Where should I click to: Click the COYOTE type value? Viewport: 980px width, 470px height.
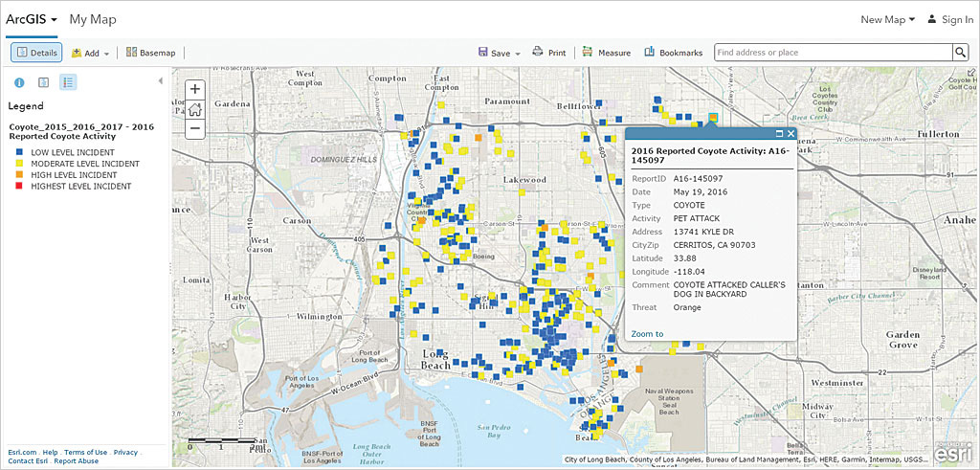tap(688, 205)
